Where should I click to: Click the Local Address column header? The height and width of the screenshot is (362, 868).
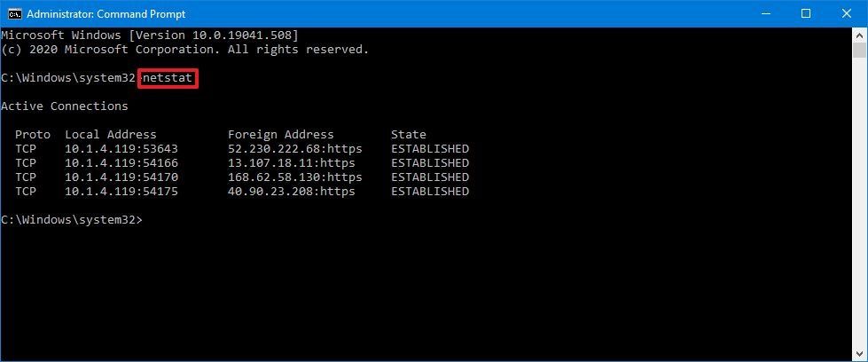click(110, 135)
